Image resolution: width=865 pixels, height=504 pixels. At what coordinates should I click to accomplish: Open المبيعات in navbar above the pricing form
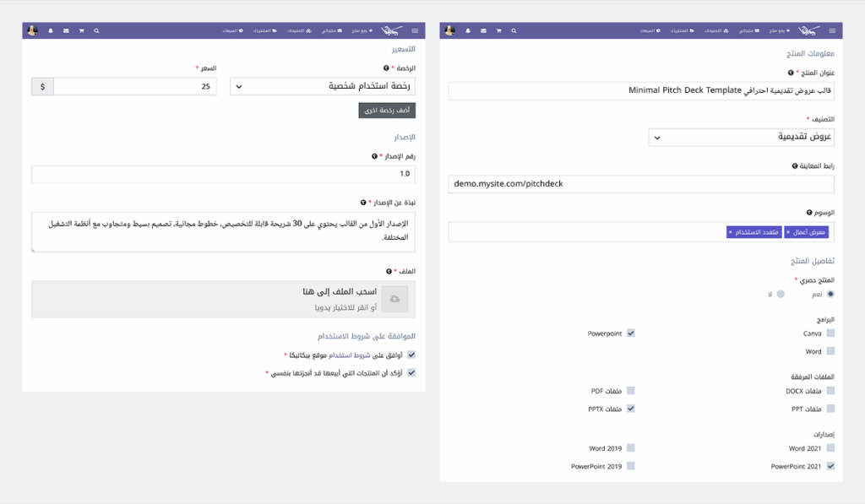point(231,30)
